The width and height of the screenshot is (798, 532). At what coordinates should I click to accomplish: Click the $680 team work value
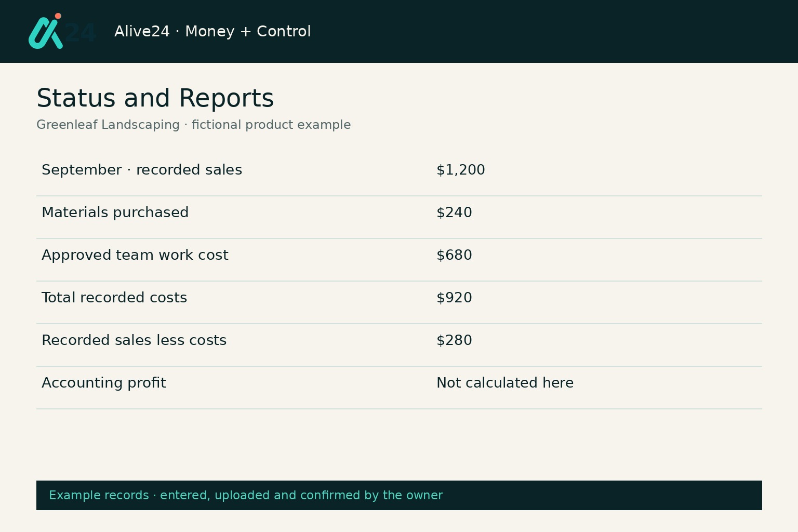click(454, 255)
